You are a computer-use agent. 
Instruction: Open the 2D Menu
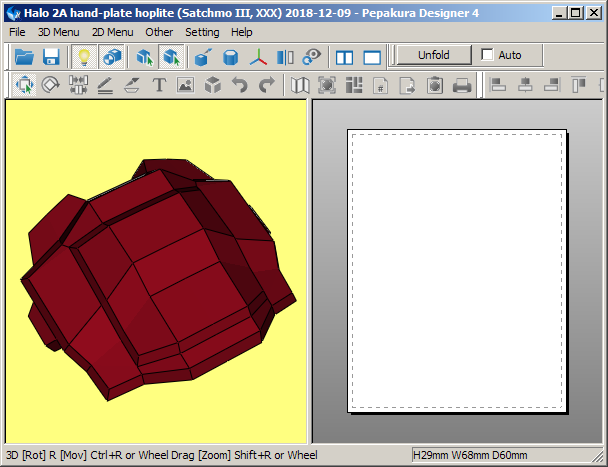(x=112, y=32)
